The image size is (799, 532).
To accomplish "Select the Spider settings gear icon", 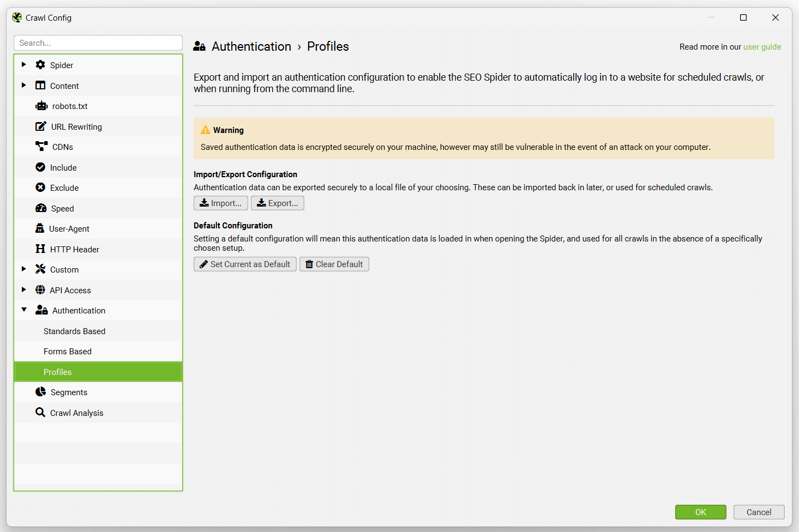I will (40, 64).
